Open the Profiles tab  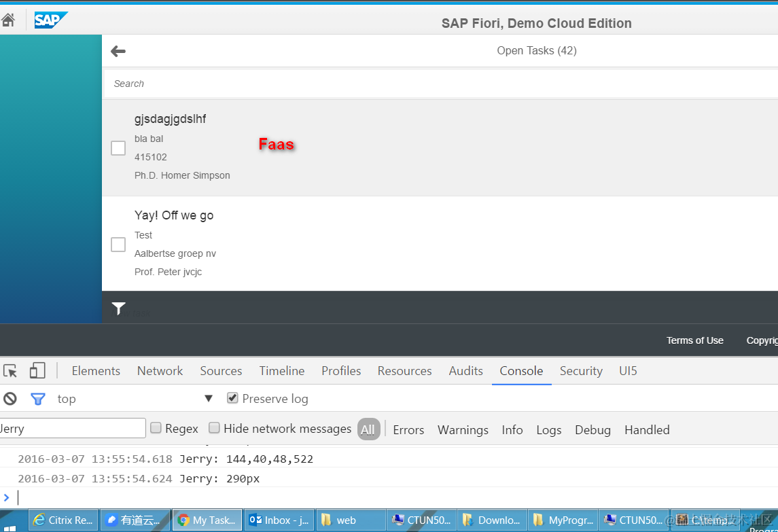coord(341,371)
